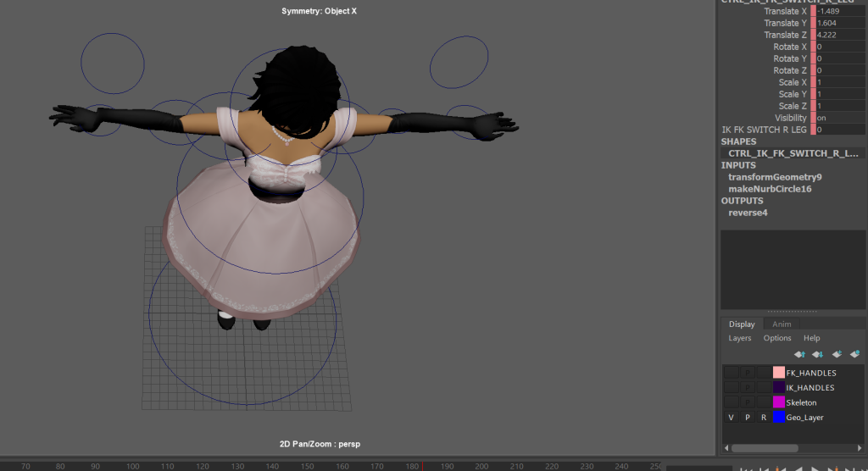Image resolution: width=868 pixels, height=471 pixels.
Task: Select the FK_HANDLES layer name
Action: 811,373
